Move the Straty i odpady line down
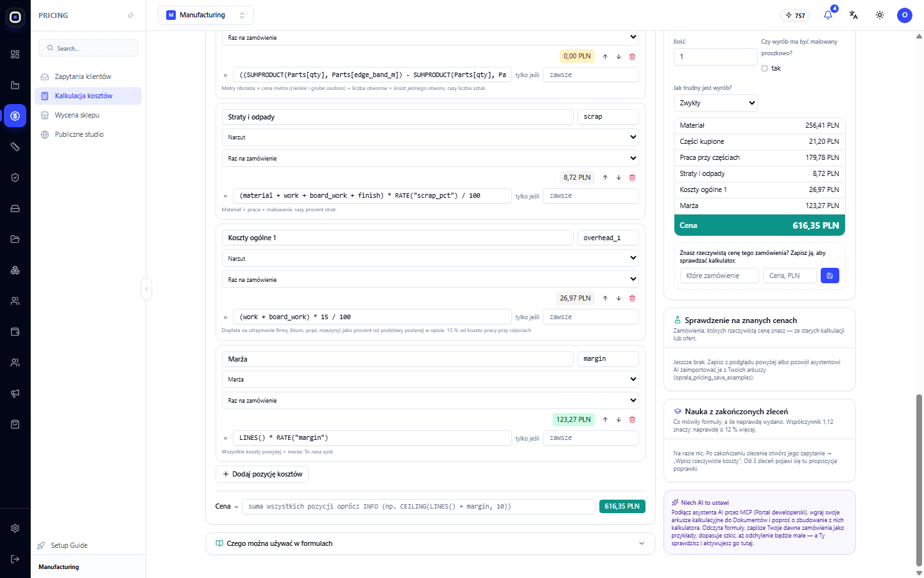The width and height of the screenshot is (924, 578). pyautogui.click(x=619, y=177)
